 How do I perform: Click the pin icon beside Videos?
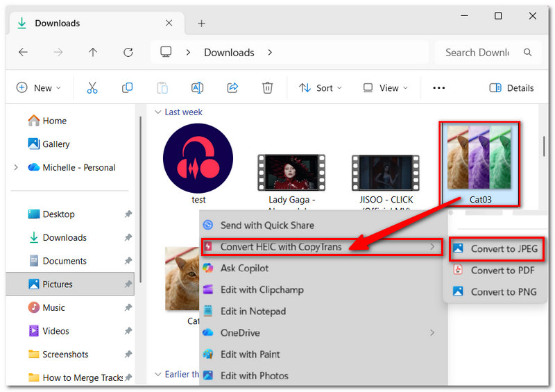tap(128, 331)
